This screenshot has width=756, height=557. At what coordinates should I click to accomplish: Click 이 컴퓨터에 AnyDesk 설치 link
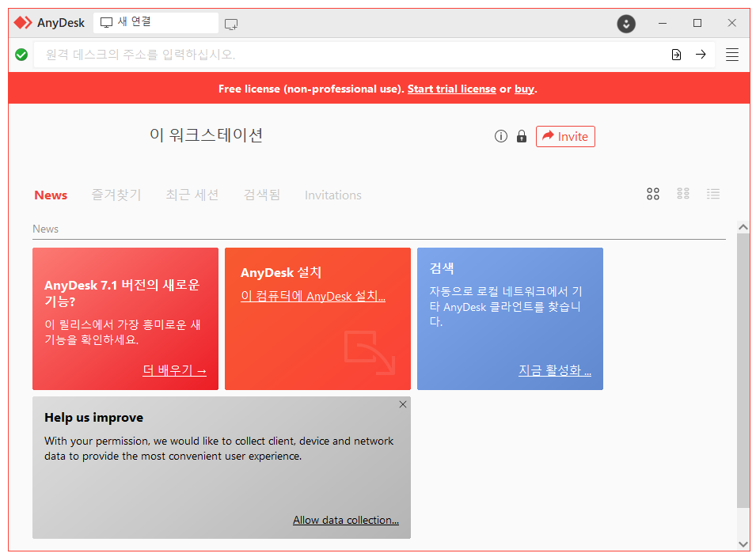click(x=313, y=296)
